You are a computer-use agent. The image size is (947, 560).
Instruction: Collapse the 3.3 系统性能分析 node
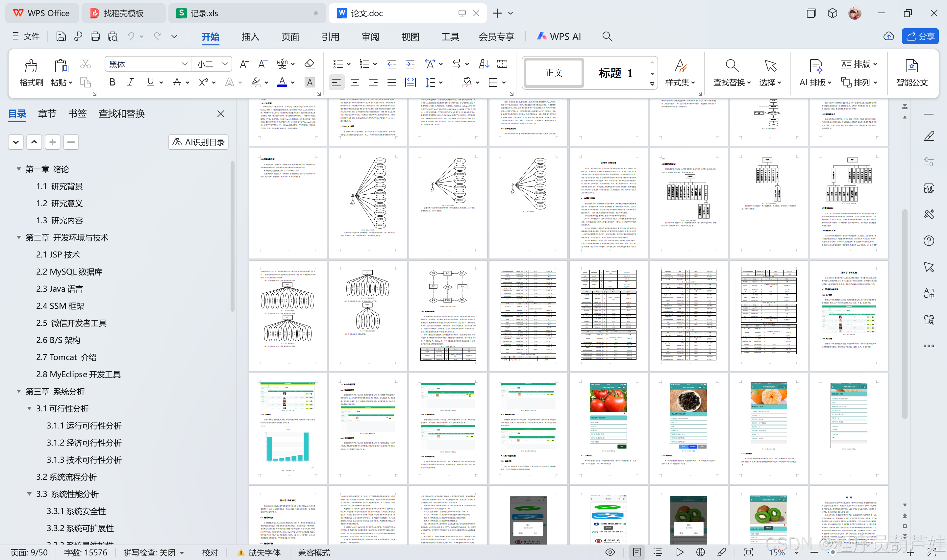click(x=29, y=494)
